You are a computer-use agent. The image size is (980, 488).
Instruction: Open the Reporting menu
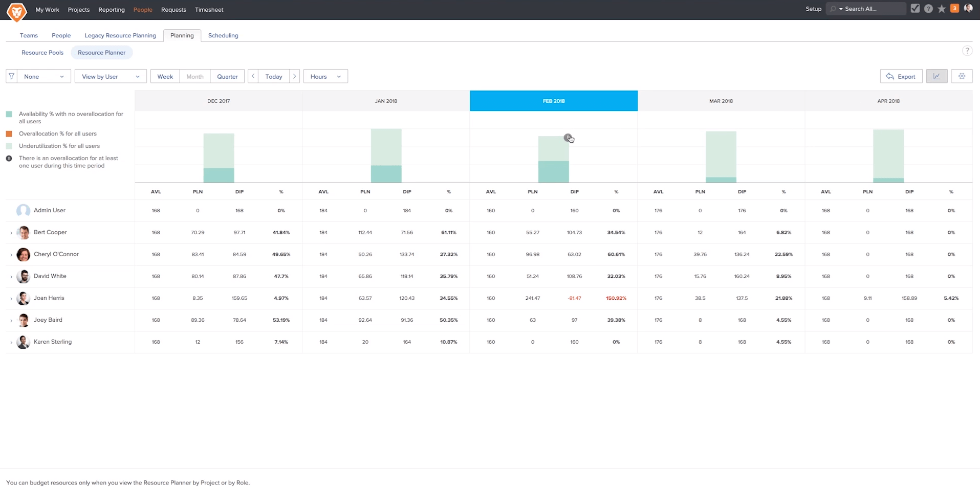[x=112, y=10]
